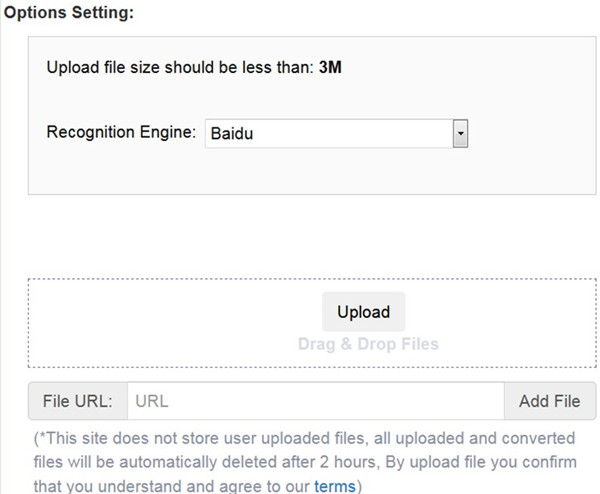This screenshot has height=494, width=600.
Task: Click the Add File button
Action: (549, 402)
